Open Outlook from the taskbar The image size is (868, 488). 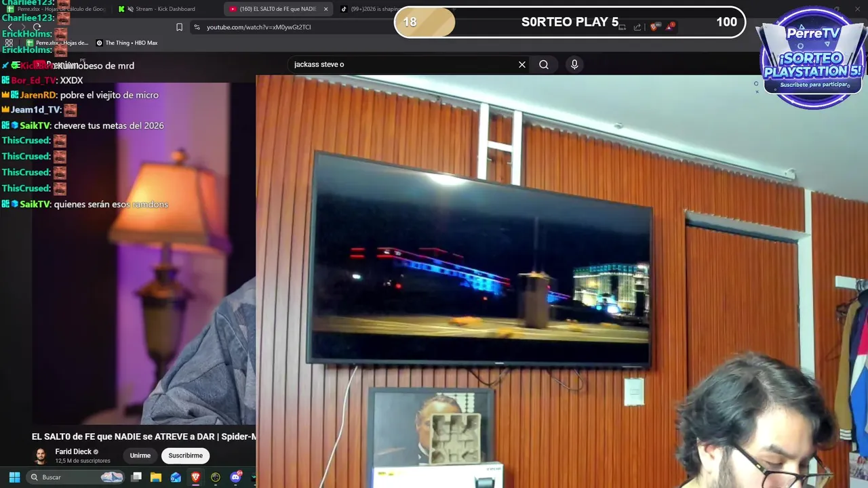click(176, 477)
